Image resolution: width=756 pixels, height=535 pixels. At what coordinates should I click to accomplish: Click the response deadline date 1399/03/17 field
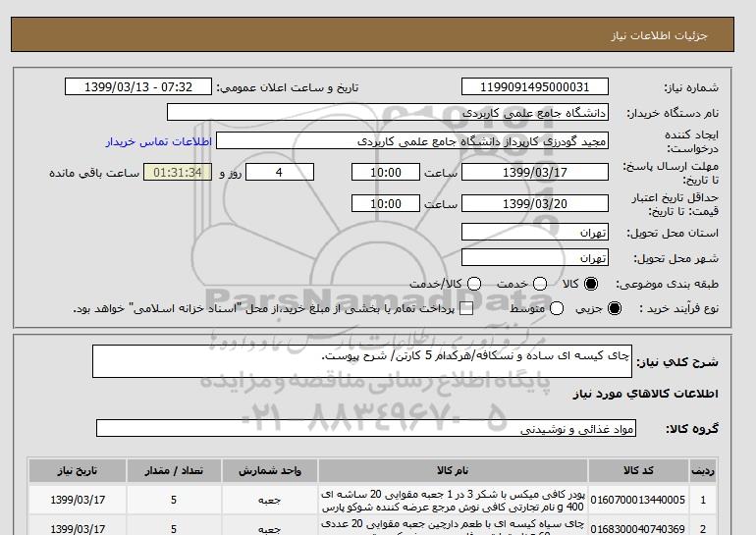tap(535, 172)
